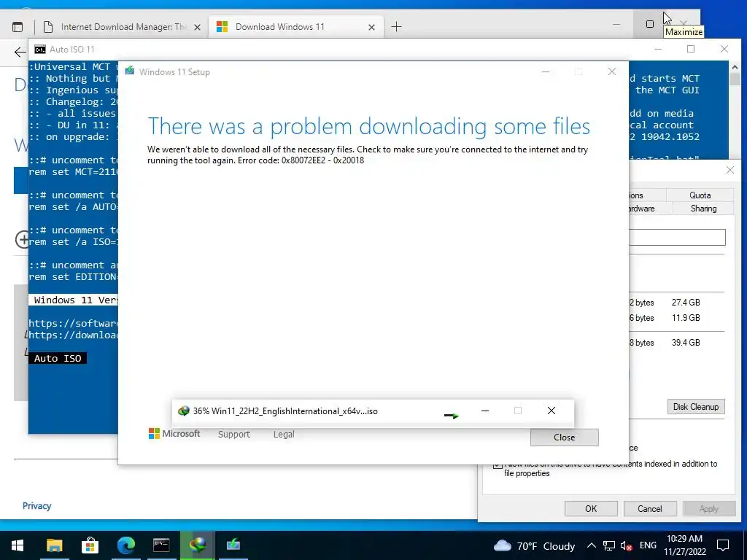Open the Sharing tab in properties
747x560 pixels.
703,209
